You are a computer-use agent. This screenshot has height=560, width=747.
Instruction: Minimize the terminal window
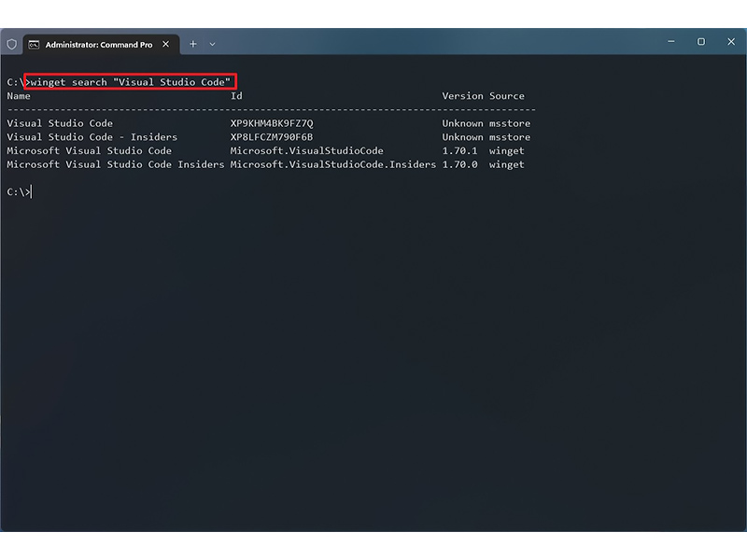(670, 42)
